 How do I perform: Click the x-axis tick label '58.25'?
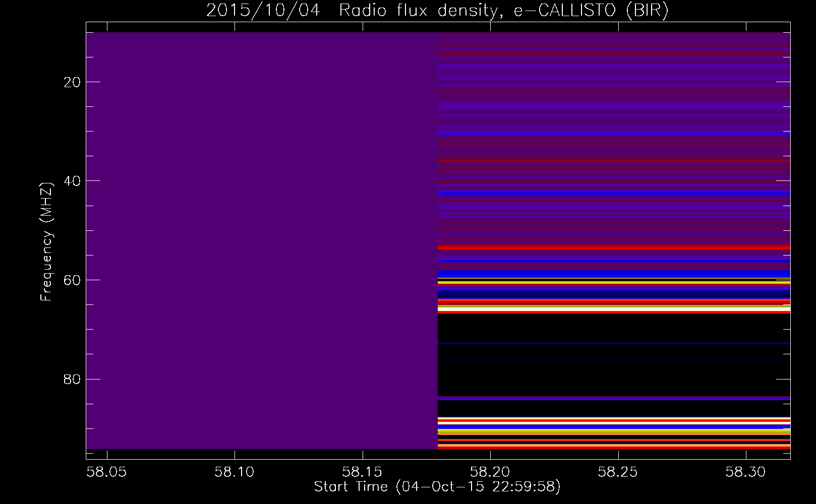tap(618, 472)
